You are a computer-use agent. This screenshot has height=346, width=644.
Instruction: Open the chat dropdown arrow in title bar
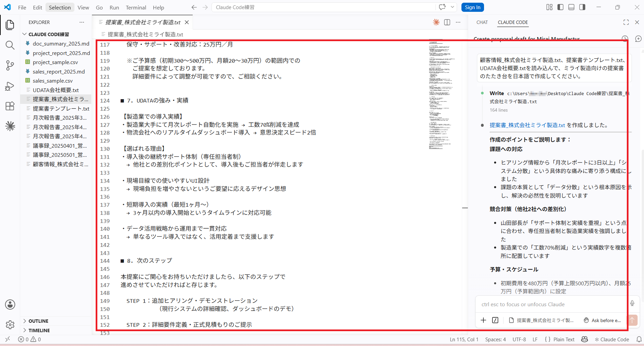pyautogui.click(x=452, y=7)
